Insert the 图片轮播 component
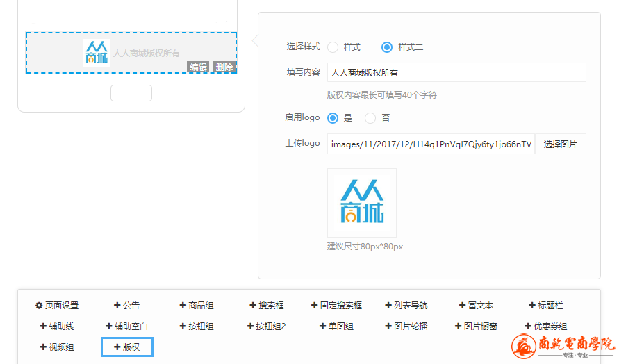This screenshot has width=619, height=364. pos(406,326)
